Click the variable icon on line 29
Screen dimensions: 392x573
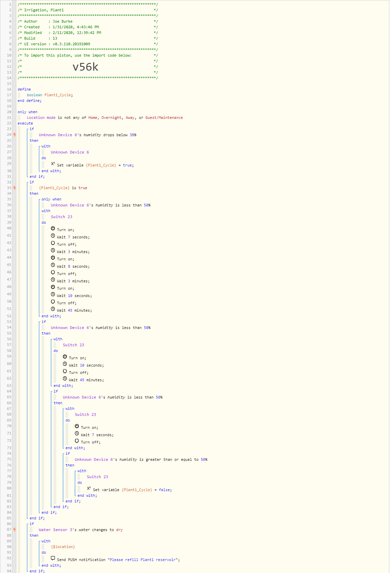[x=53, y=163]
